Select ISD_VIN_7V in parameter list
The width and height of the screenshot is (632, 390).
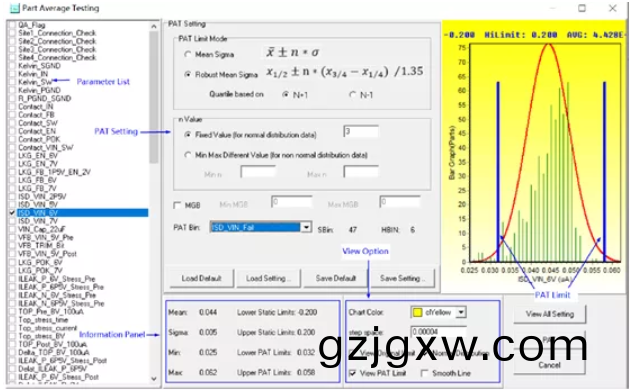tap(38, 221)
